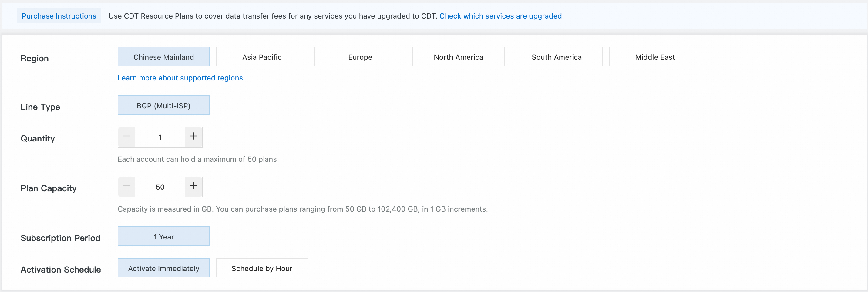Choose the Europe region option
The width and height of the screenshot is (868, 292).
click(360, 57)
